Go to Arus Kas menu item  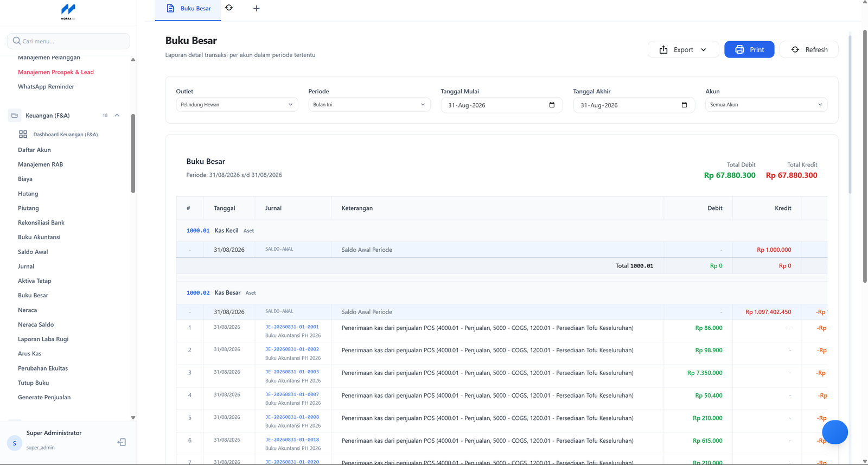pos(29,353)
